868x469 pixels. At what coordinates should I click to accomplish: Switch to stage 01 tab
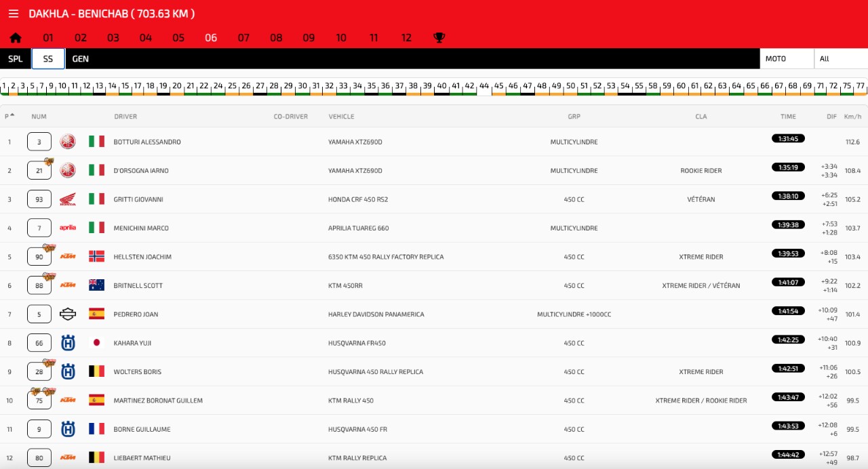(x=48, y=38)
